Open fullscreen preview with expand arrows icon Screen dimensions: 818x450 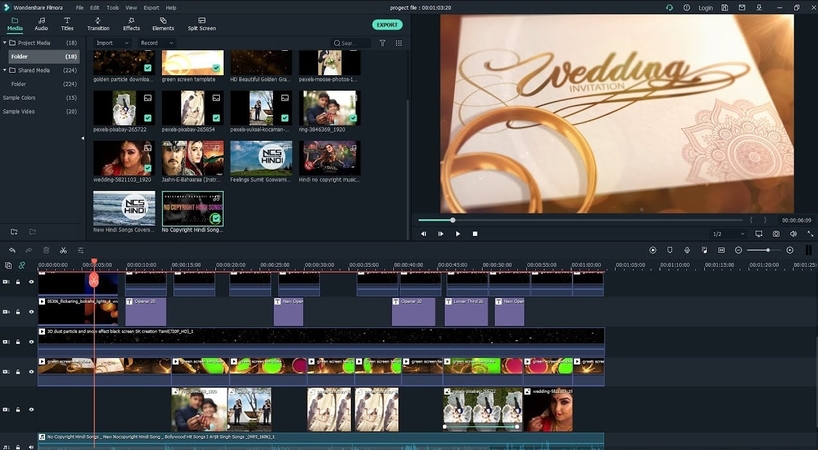(x=810, y=234)
